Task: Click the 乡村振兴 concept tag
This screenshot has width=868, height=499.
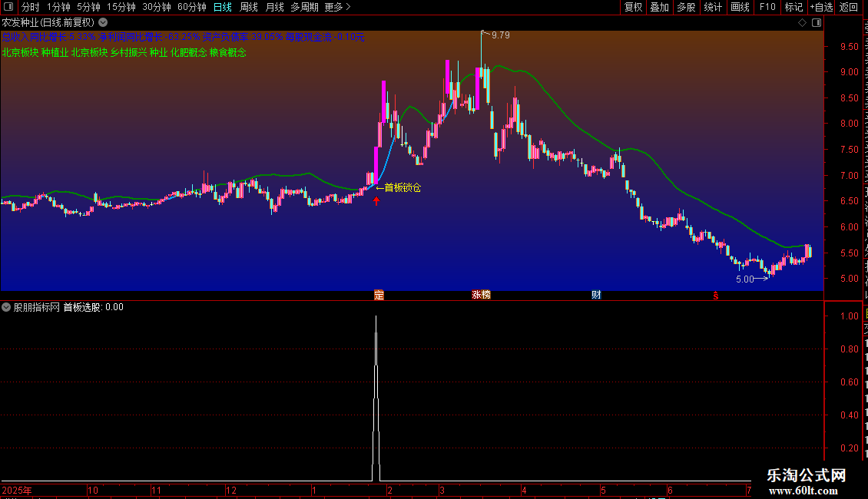Action: pos(128,52)
